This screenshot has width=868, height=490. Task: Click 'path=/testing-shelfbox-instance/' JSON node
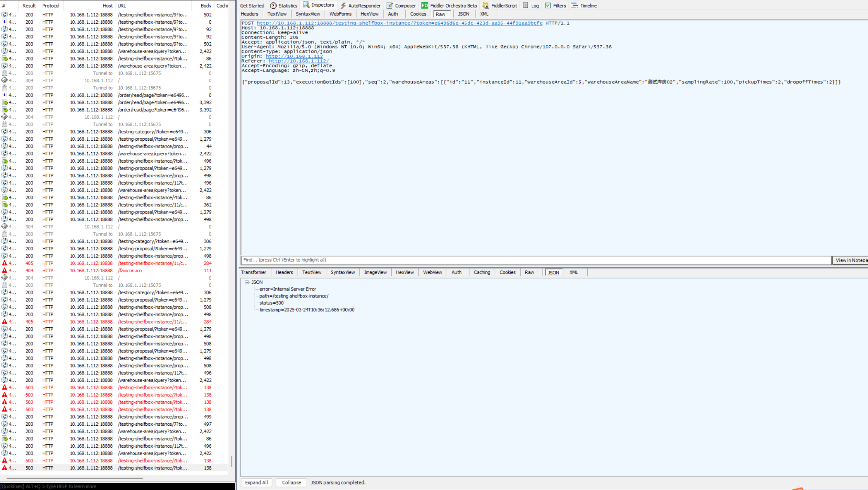pyautogui.click(x=294, y=296)
